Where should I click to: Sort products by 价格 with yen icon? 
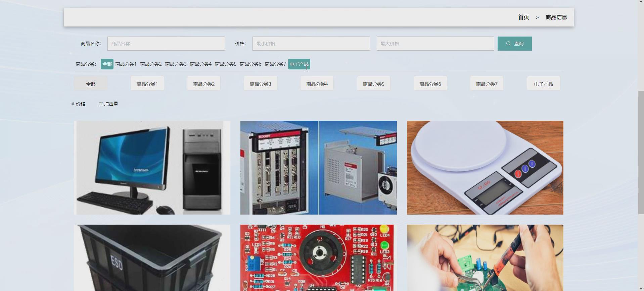(78, 104)
